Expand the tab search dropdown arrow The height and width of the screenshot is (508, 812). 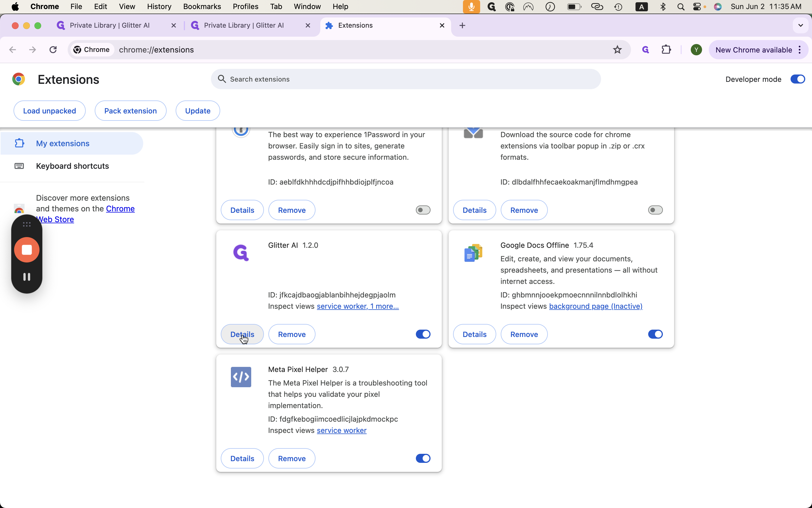(801, 25)
